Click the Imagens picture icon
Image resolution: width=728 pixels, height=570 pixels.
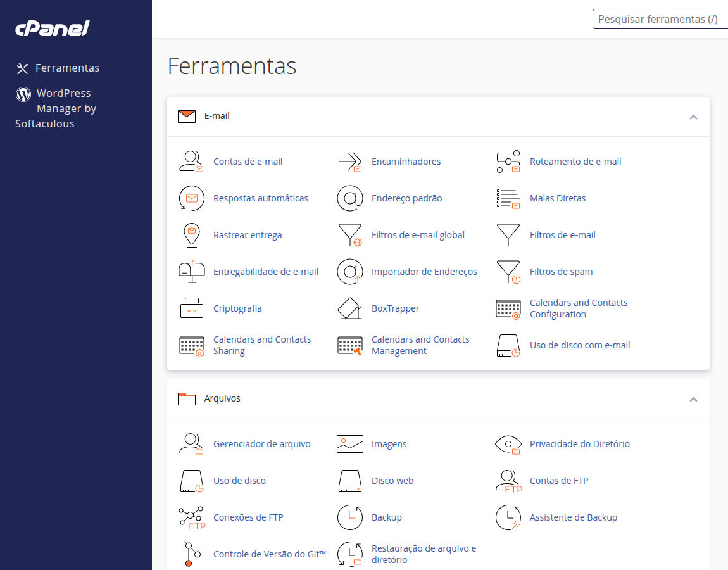click(x=350, y=444)
